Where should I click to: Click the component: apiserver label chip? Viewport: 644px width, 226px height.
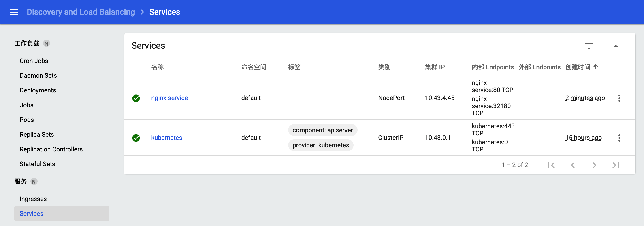(x=322, y=130)
